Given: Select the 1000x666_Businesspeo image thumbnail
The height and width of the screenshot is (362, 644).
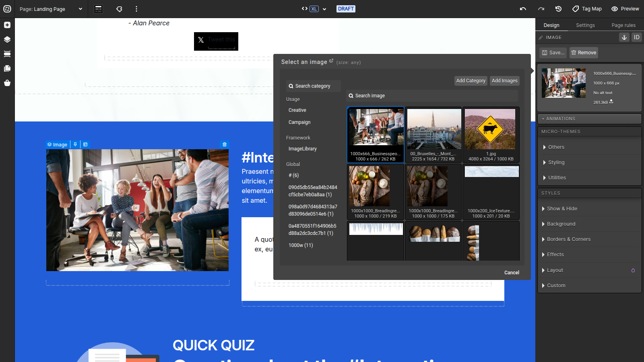Looking at the screenshot, I should click(x=376, y=135).
